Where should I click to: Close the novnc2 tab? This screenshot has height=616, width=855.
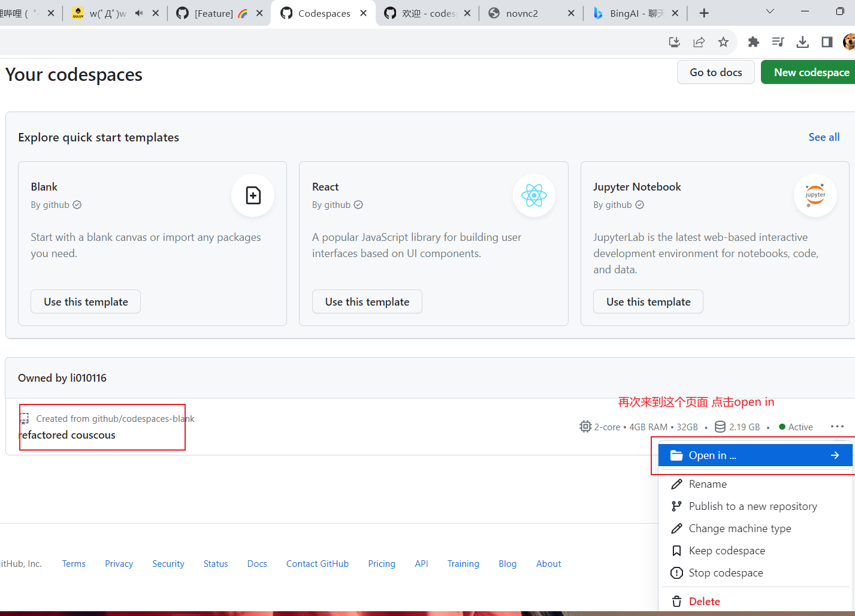pos(571,13)
